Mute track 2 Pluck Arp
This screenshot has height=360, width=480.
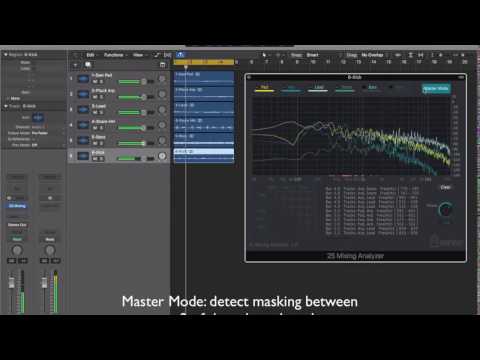pos(95,97)
